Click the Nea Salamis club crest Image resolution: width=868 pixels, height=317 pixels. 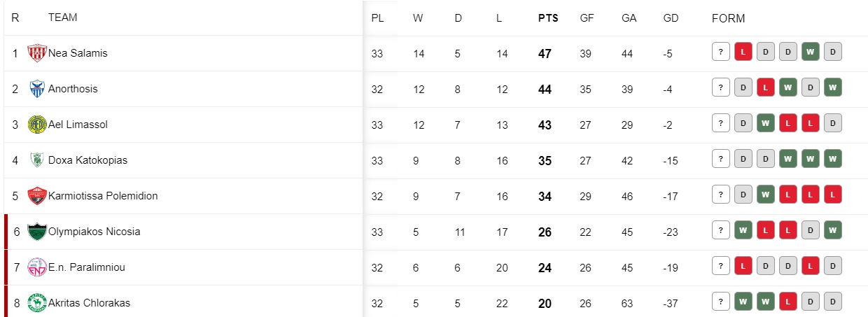tap(36, 53)
